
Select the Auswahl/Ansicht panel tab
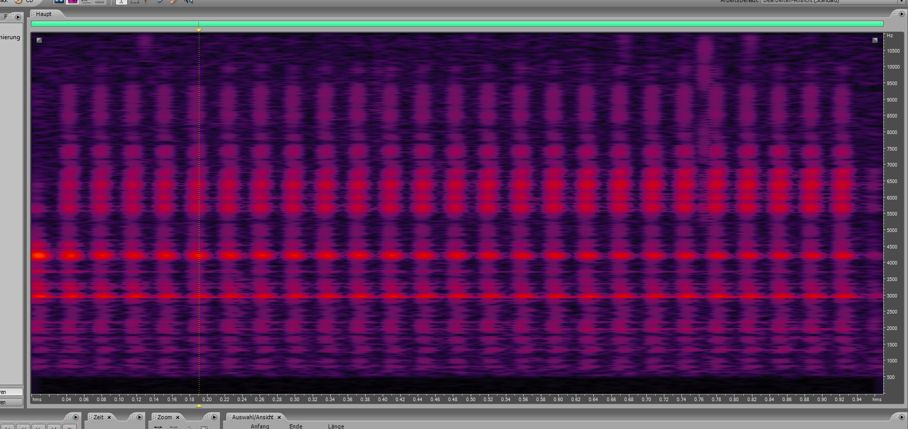coord(254,417)
